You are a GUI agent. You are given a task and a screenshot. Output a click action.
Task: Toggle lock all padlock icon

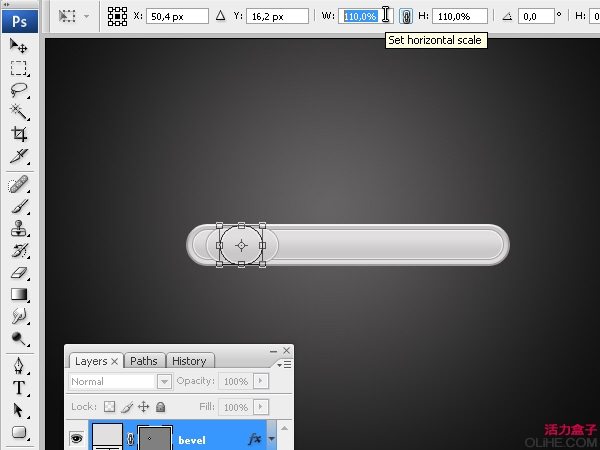[x=161, y=406]
